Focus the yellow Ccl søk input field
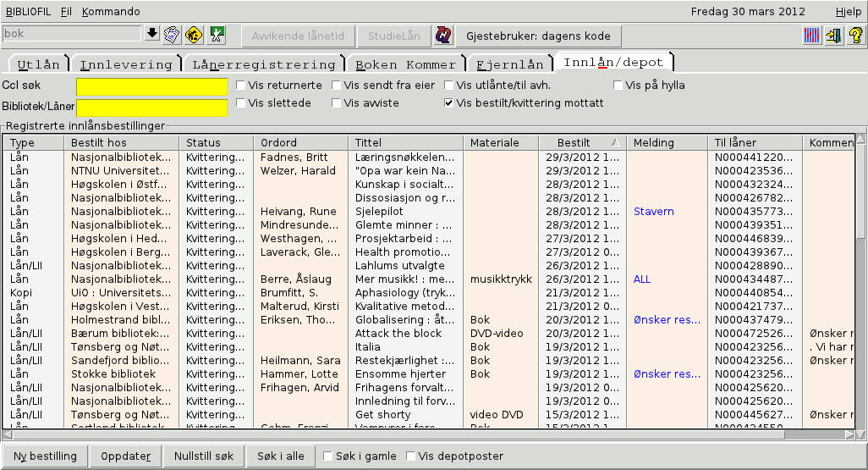 (152, 86)
